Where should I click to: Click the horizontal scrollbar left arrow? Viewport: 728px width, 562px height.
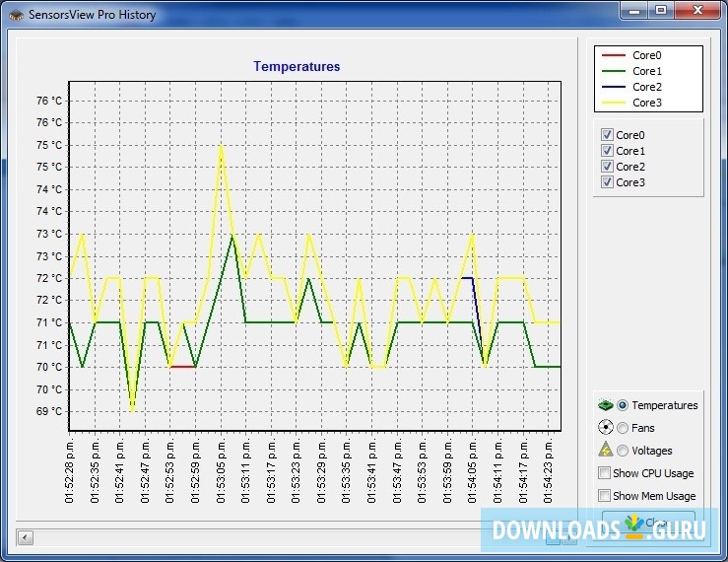25,537
